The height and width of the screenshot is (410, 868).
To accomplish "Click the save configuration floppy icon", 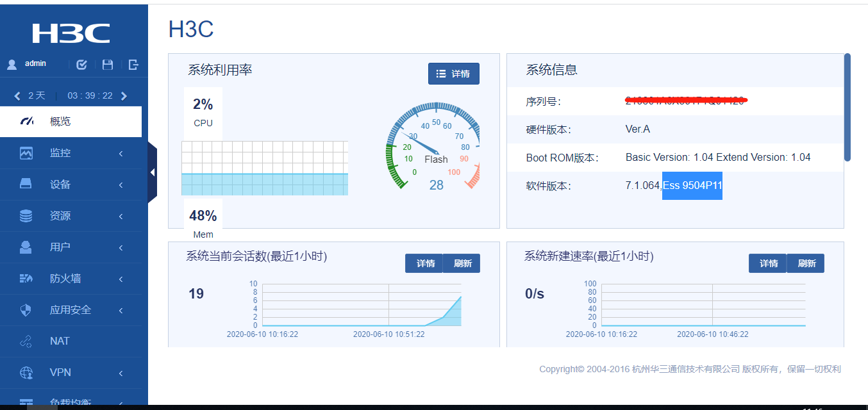I will click(x=108, y=65).
